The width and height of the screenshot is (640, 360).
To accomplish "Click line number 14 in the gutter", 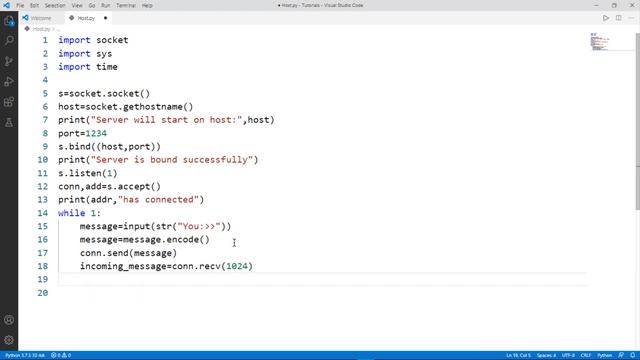I will click(42, 213).
